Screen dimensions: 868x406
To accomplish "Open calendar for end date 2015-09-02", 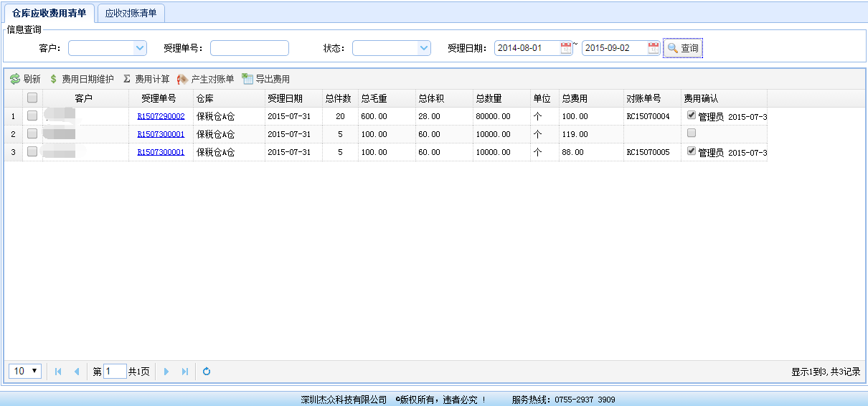I will pyautogui.click(x=654, y=48).
